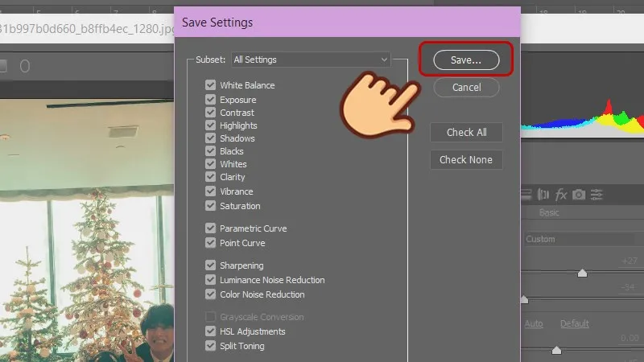Toggle the Split Toning checkbox
Screen dimensions: 644x362
tap(211, 346)
